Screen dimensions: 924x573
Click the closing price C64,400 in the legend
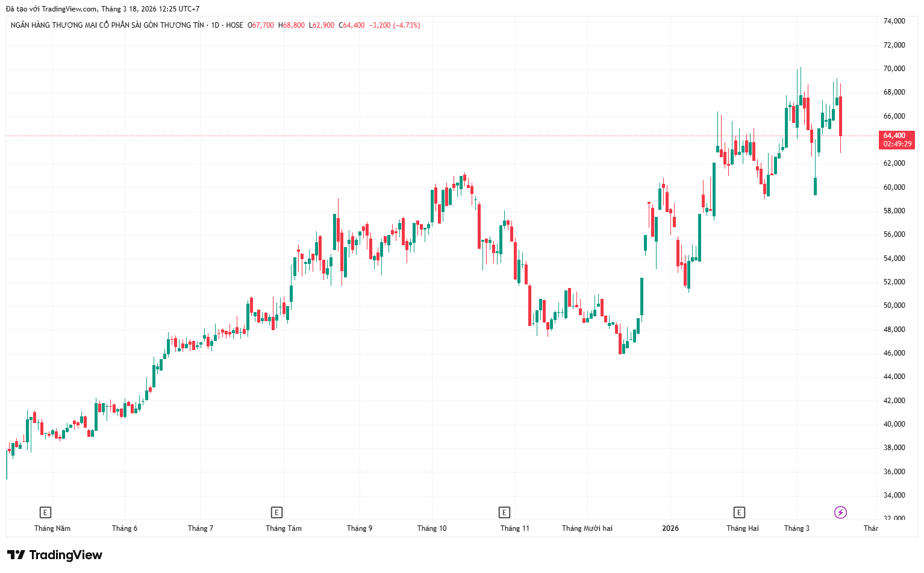(x=352, y=25)
